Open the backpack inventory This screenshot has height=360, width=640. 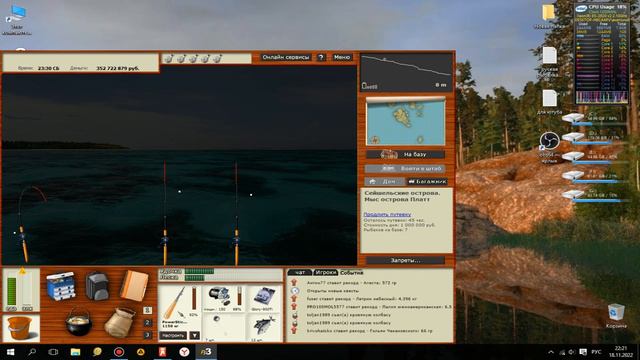tap(97, 287)
